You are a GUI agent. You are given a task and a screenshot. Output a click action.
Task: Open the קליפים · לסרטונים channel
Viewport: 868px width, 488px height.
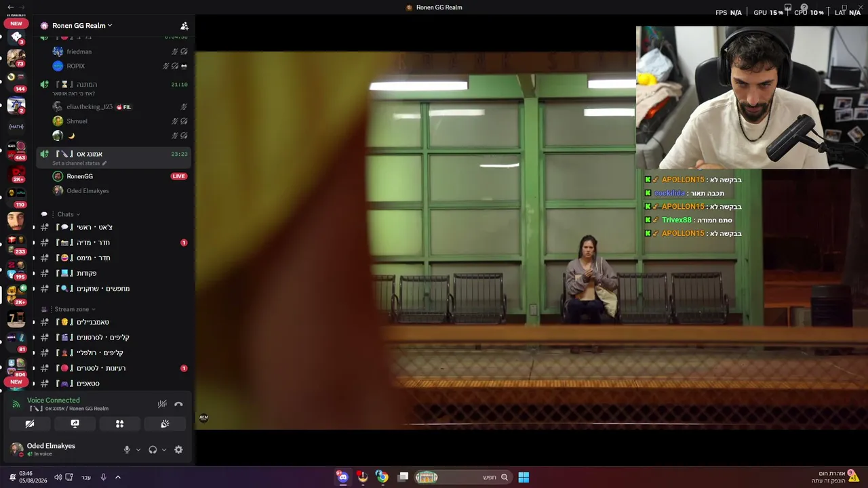113,338
